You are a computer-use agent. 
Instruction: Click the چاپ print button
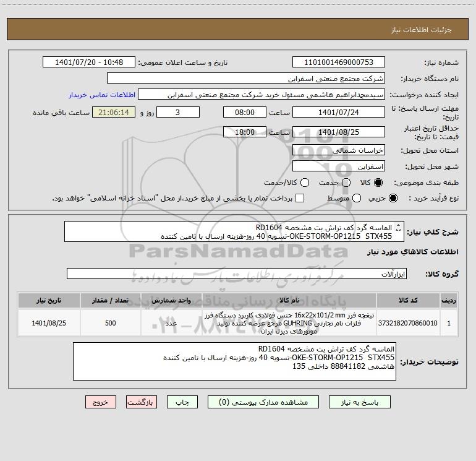tap(182, 402)
